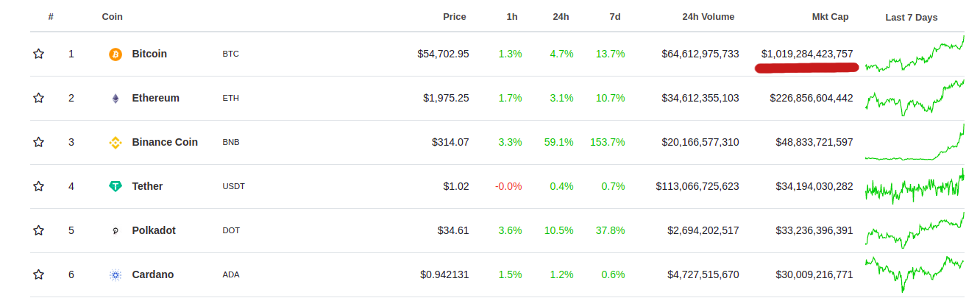Click the Polkadot logo icon

115,230
